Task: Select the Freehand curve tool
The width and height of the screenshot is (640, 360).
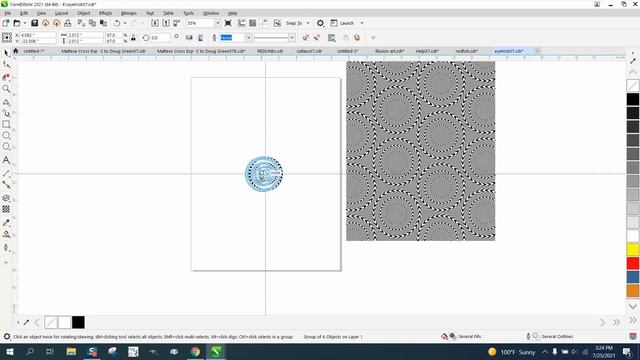Action: pos(6,113)
